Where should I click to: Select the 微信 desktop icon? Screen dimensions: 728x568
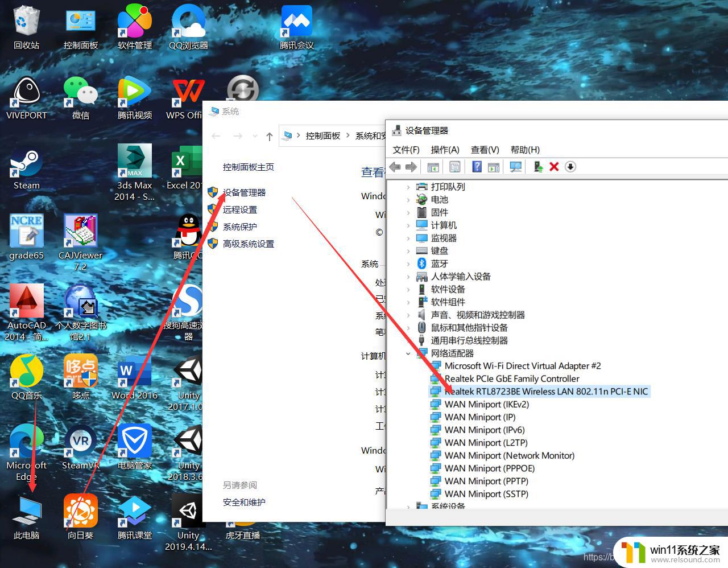coord(81,98)
